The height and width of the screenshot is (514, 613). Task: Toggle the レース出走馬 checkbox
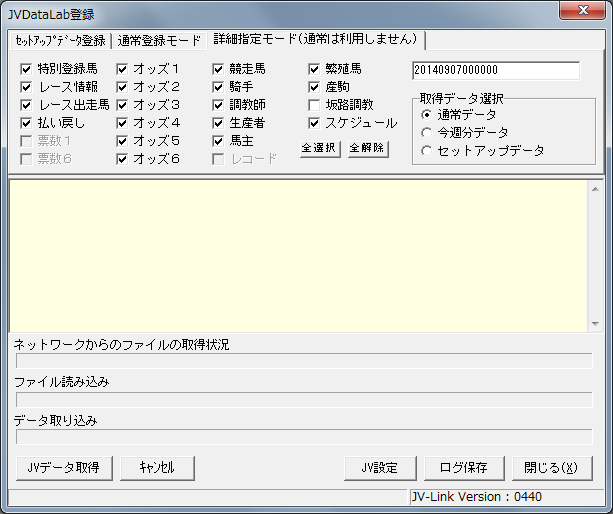[x=26, y=105]
